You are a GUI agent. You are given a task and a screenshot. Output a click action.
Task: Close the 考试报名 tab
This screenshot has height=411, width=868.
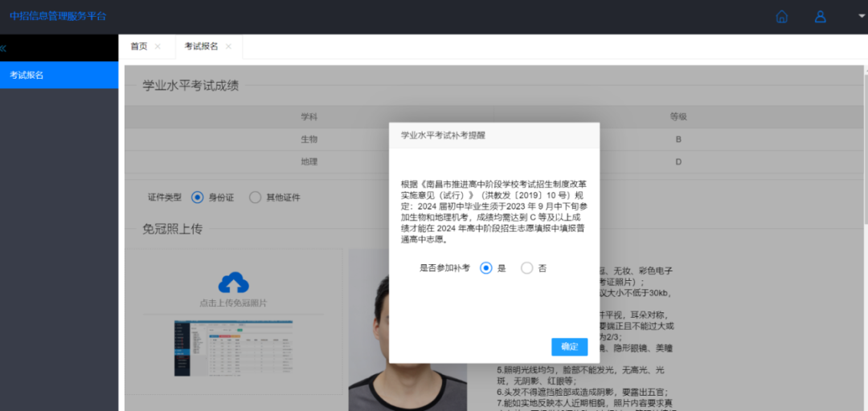click(x=228, y=47)
